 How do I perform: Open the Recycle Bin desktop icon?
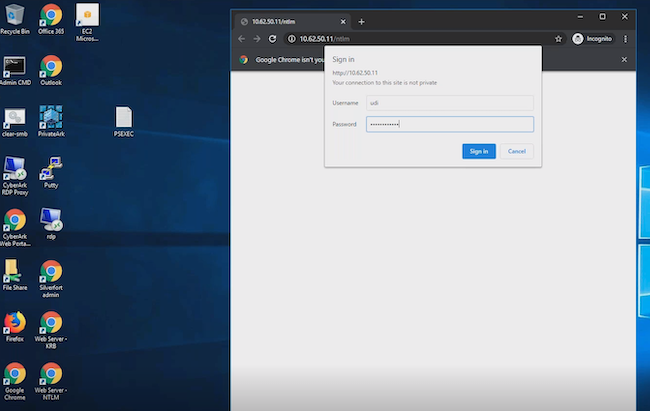(15, 18)
